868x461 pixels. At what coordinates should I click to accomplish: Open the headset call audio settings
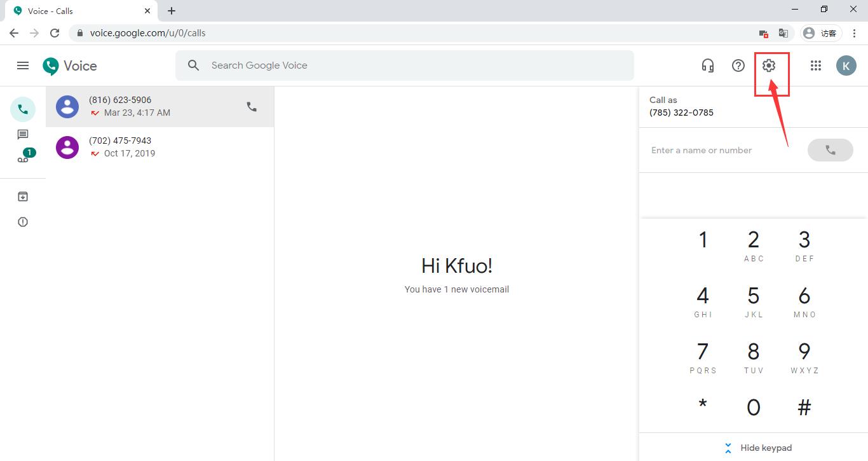click(x=707, y=65)
